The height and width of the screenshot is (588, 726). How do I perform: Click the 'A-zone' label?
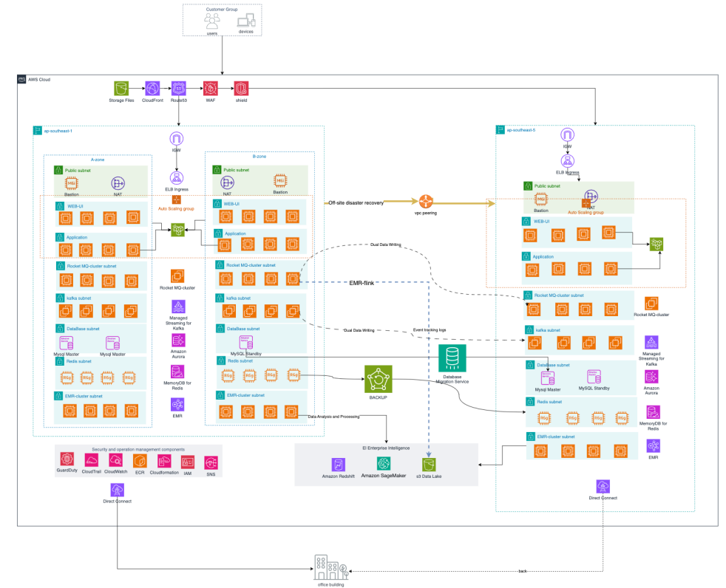tap(98, 160)
